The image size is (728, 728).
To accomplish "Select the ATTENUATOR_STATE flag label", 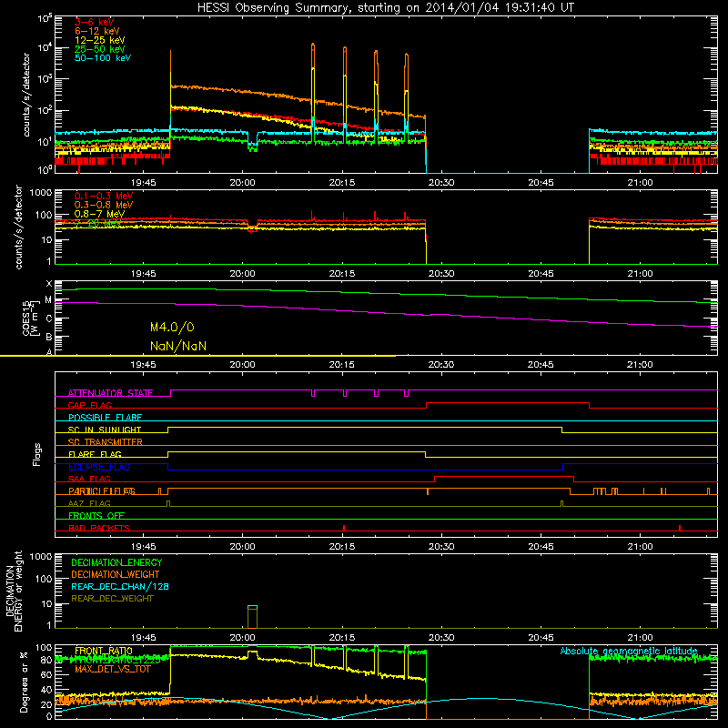I will pos(110,393).
